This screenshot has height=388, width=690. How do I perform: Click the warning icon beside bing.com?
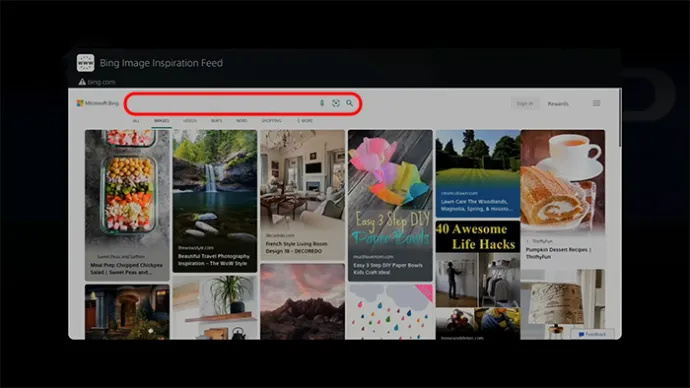82,82
